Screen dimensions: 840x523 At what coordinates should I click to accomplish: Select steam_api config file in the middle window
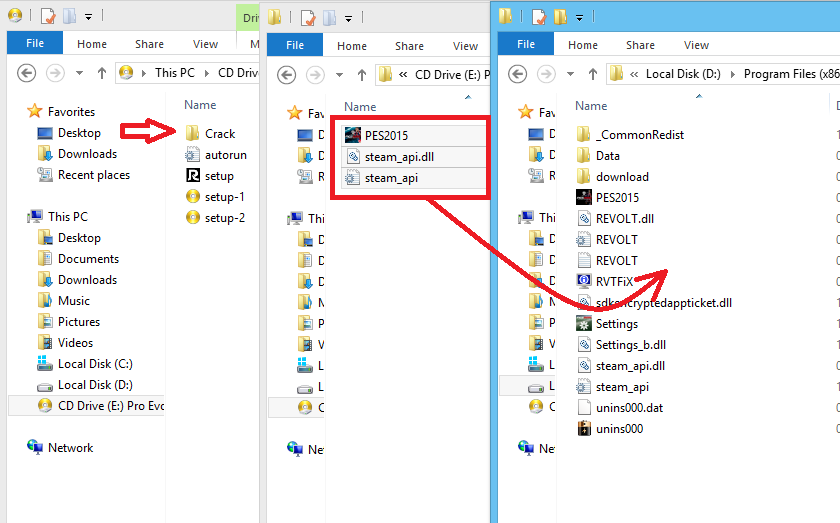412,178
